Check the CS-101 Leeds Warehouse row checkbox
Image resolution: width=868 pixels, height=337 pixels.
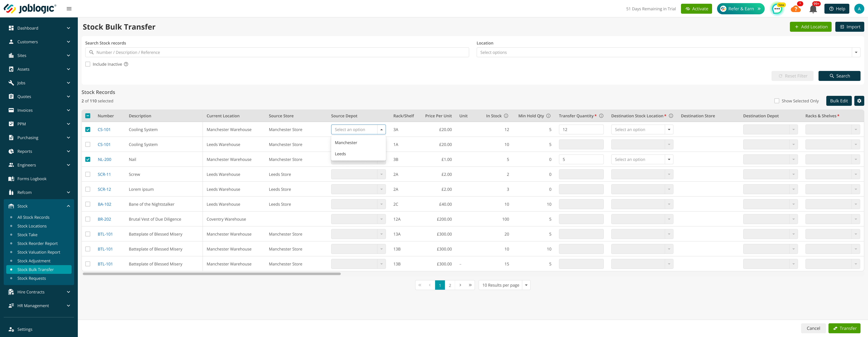click(88, 145)
